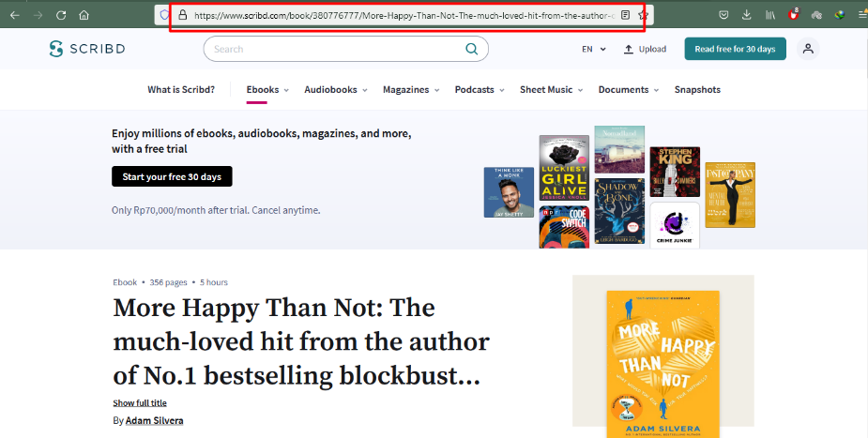This screenshot has height=438, width=868.
Task: Expand the Sheet Music menu
Action: (551, 90)
